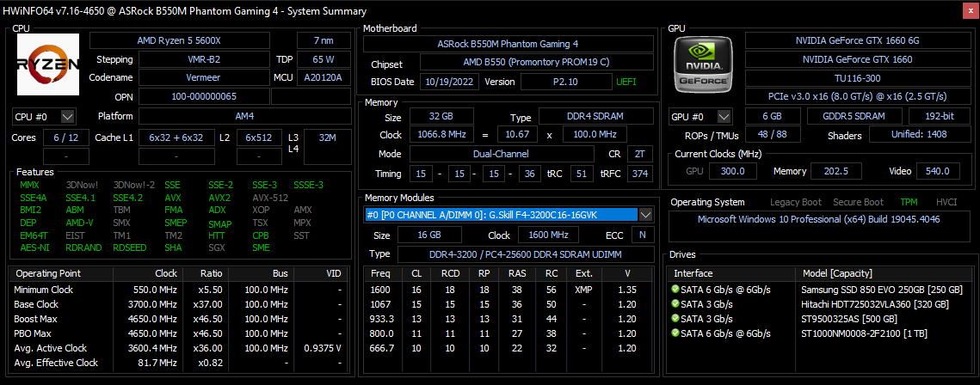Click the PCIe v3.0 x16 bus field
980x385 pixels.
pyautogui.click(x=857, y=96)
